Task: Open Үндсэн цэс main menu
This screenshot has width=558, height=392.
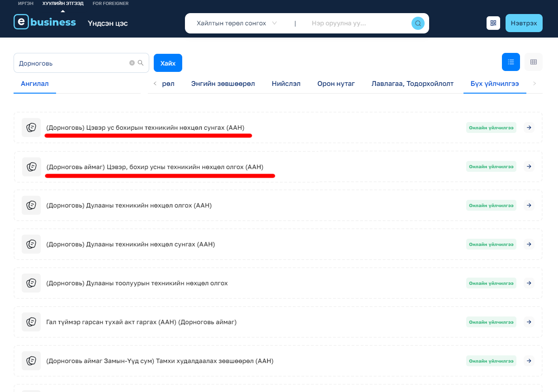Action: (x=108, y=23)
